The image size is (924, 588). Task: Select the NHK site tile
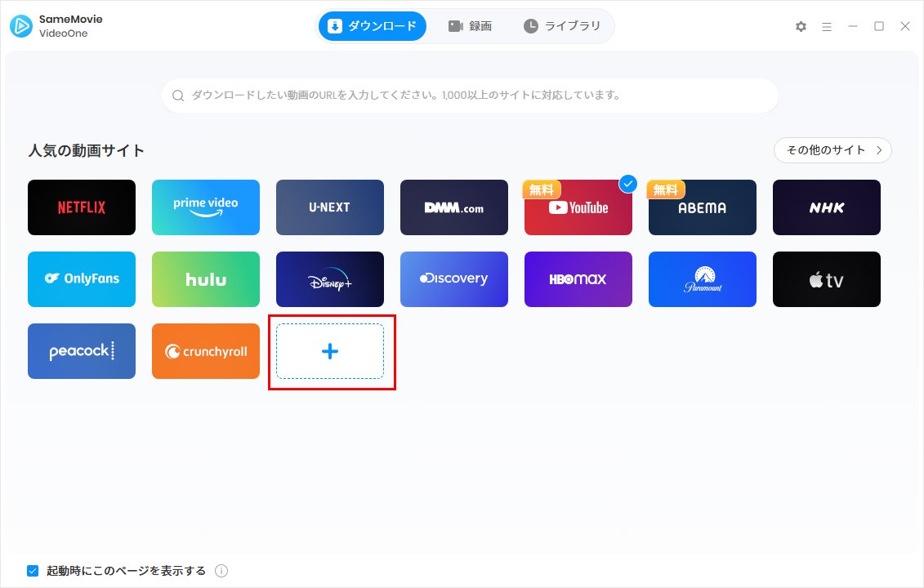pyautogui.click(x=827, y=207)
